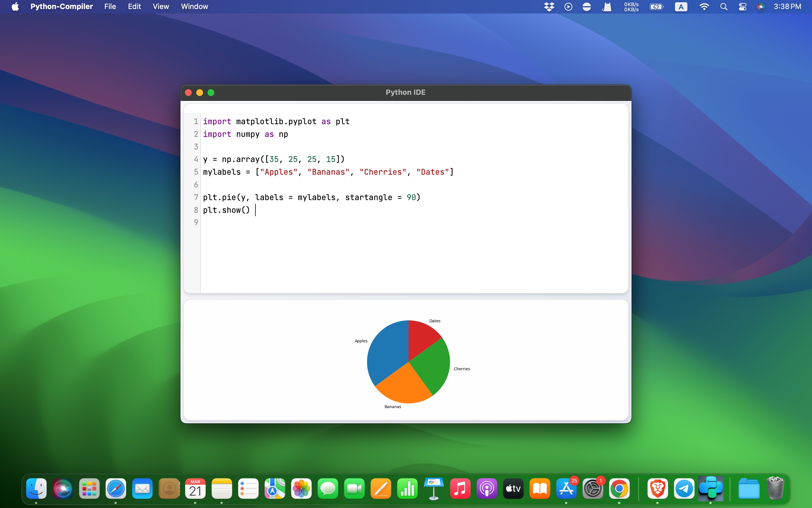Open the Window menu
Image resolution: width=812 pixels, height=508 pixels.
pyautogui.click(x=195, y=7)
